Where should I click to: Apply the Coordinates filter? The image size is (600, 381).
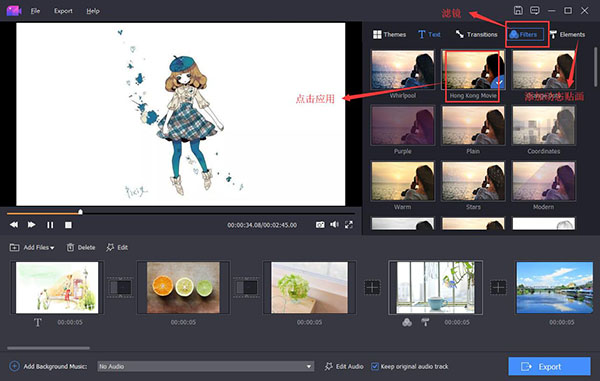click(x=543, y=125)
